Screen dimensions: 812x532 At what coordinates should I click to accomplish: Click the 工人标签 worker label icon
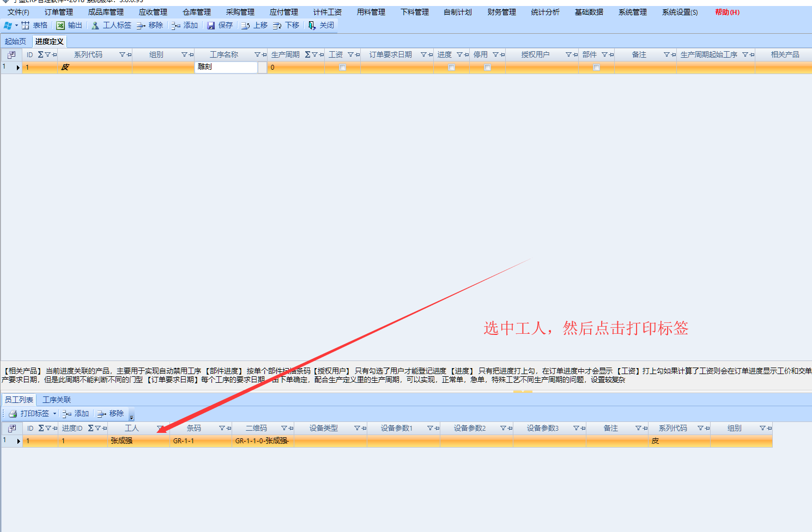[x=95, y=26]
